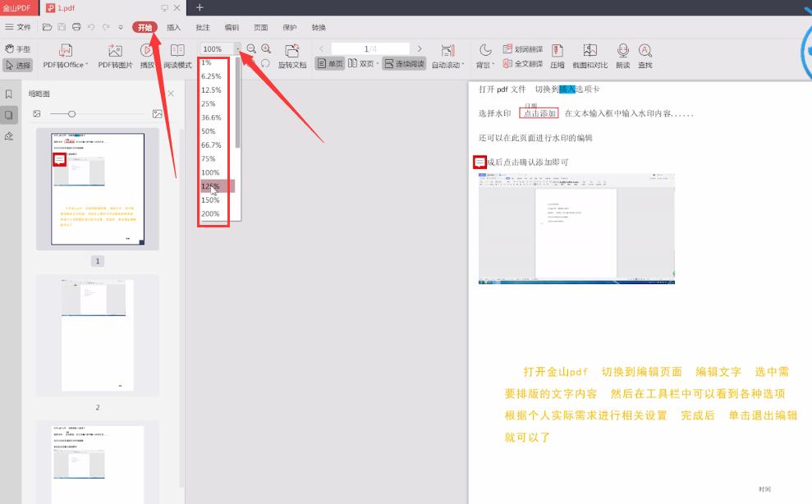Image resolution: width=812 pixels, height=504 pixels.
Task: Rotate the document with 旋转文档
Action: 292,57
